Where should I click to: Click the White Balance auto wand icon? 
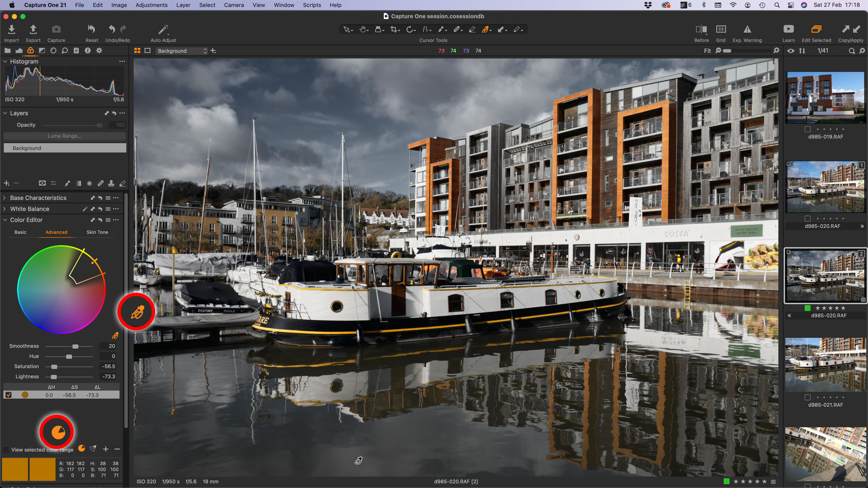85,209
